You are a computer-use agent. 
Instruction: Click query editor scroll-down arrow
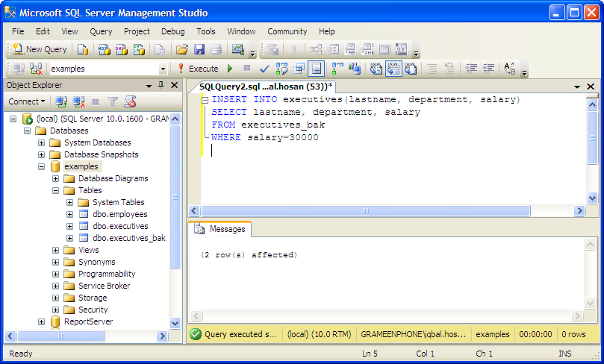592,198
